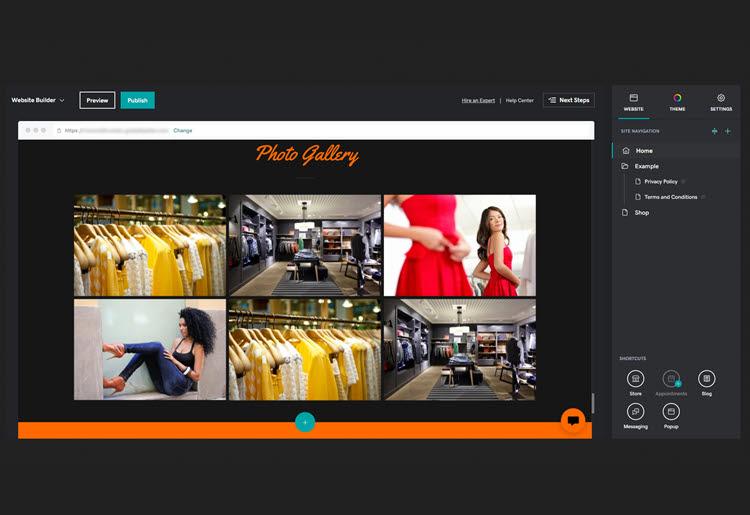The width and height of the screenshot is (750, 515).
Task: Click the rightmost plus icon in Site Navigation
Action: point(727,131)
